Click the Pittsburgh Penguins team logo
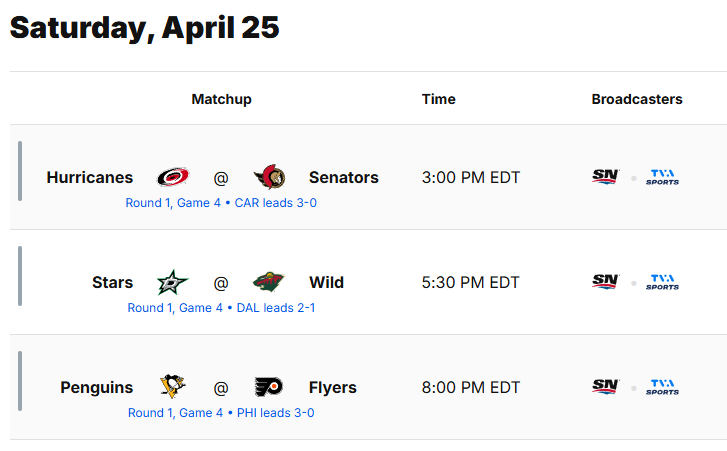This screenshot has width=727, height=451. click(x=173, y=388)
